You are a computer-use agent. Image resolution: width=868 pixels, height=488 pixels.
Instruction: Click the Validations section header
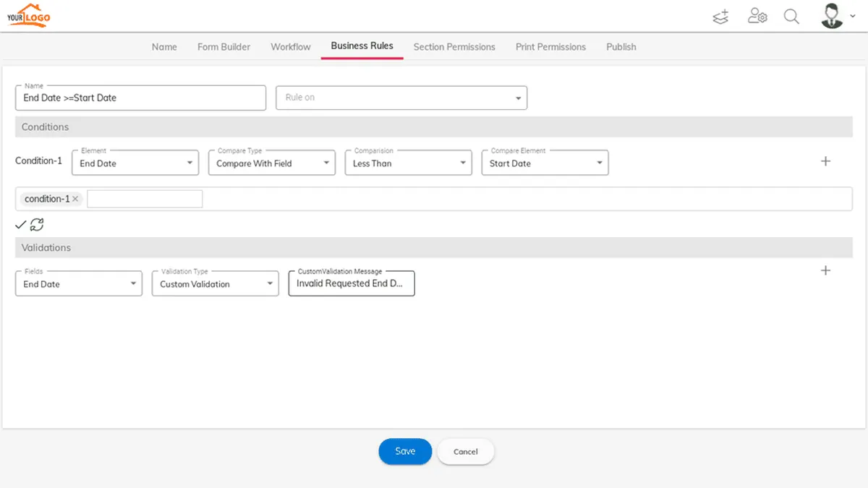pyautogui.click(x=434, y=247)
